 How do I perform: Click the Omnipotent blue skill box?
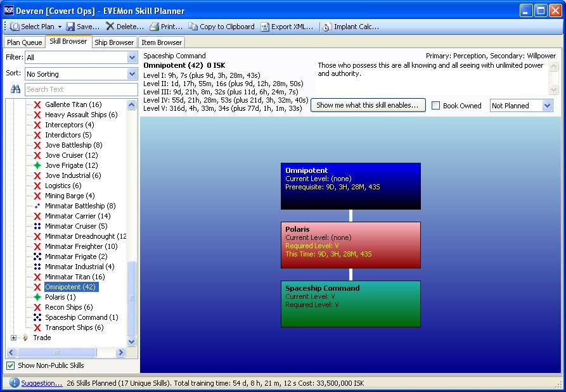(351, 186)
